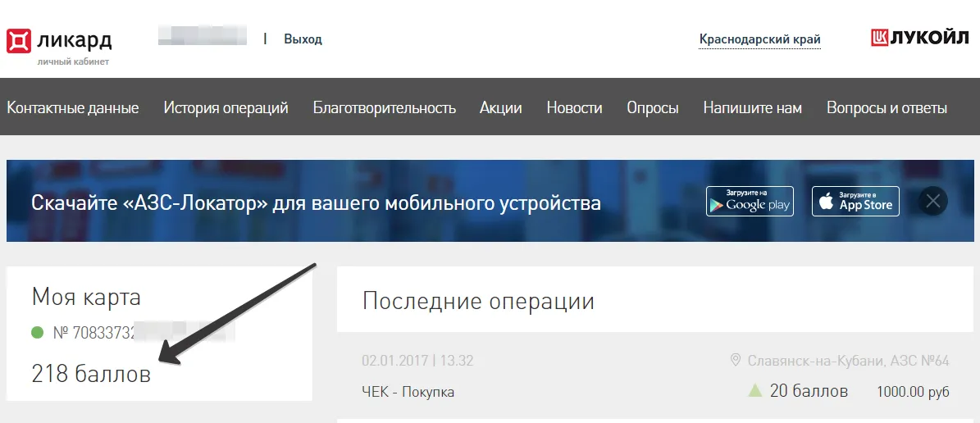Click the Моя карта heading

point(86,297)
